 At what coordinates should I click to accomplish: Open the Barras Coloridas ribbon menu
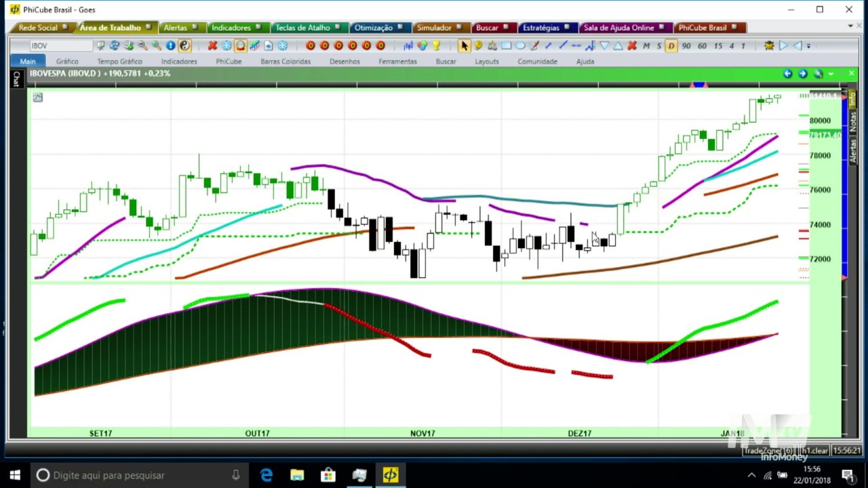[285, 61]
